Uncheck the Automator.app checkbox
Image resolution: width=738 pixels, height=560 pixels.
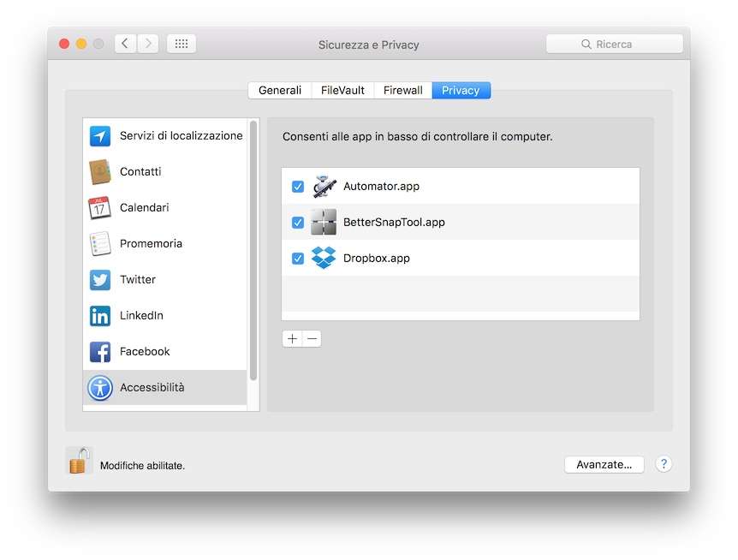pos(298,187)
